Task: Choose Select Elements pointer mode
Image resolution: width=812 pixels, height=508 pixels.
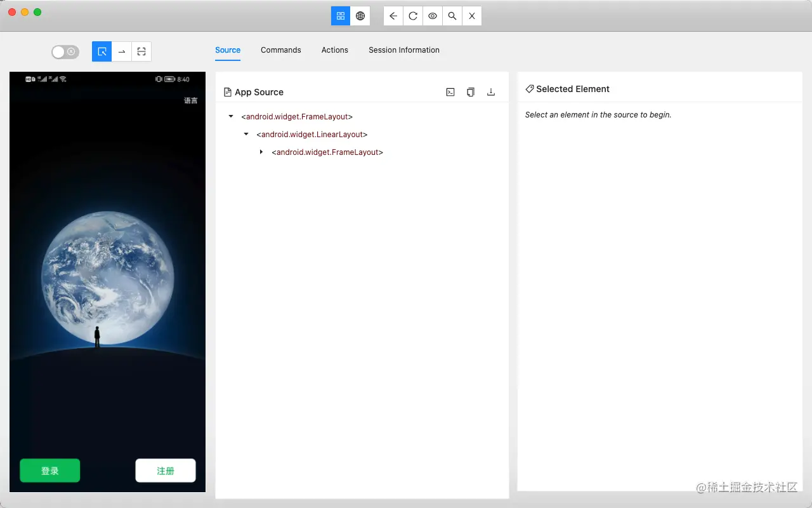Action: [x=101, y=51]
